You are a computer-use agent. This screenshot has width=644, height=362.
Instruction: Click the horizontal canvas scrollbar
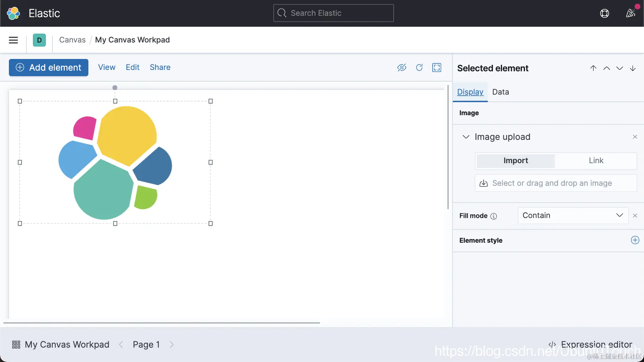162,323
